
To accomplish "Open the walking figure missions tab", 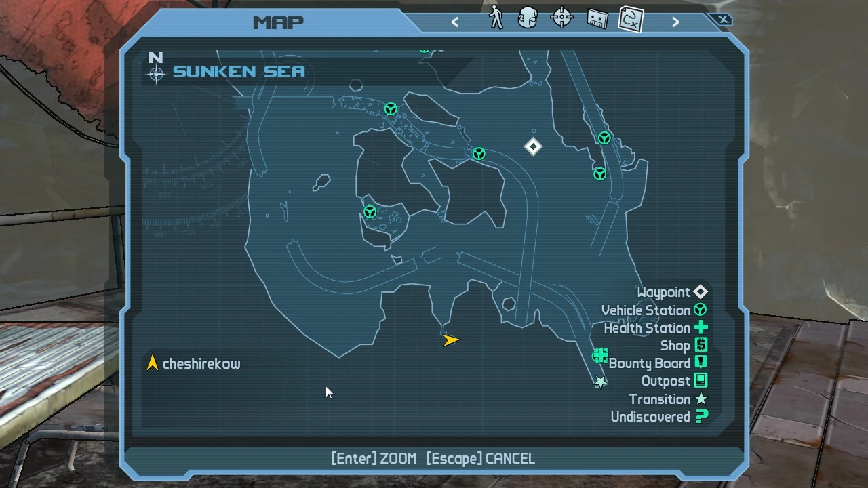I will 496,18.
